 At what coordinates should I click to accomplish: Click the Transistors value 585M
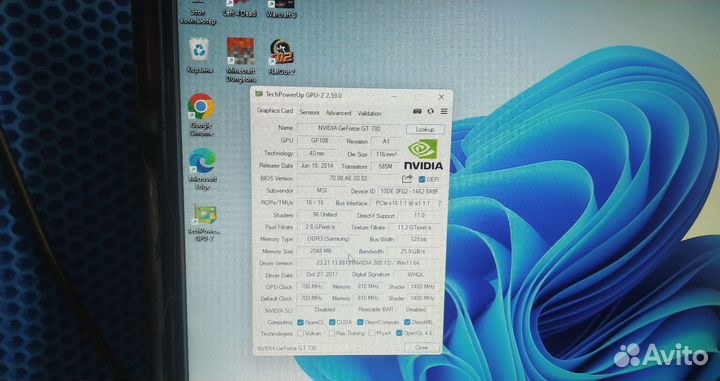pyautogui.click(x=386, y=167)
